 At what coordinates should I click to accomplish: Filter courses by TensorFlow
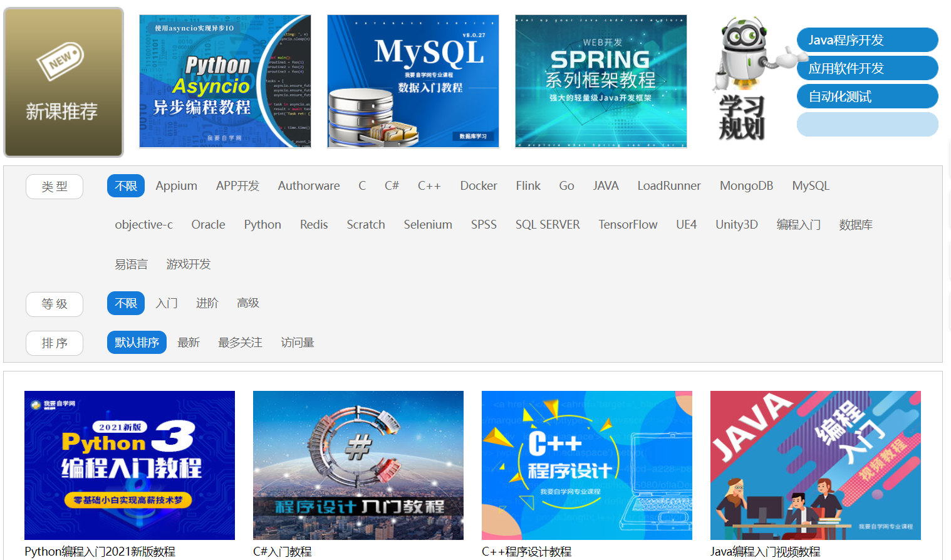click(628, 225)
